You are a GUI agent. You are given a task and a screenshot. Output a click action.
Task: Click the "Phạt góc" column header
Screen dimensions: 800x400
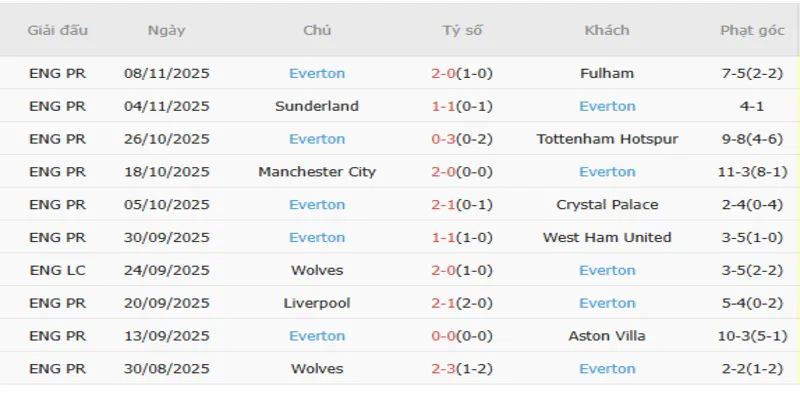click(x=752, y=30)
